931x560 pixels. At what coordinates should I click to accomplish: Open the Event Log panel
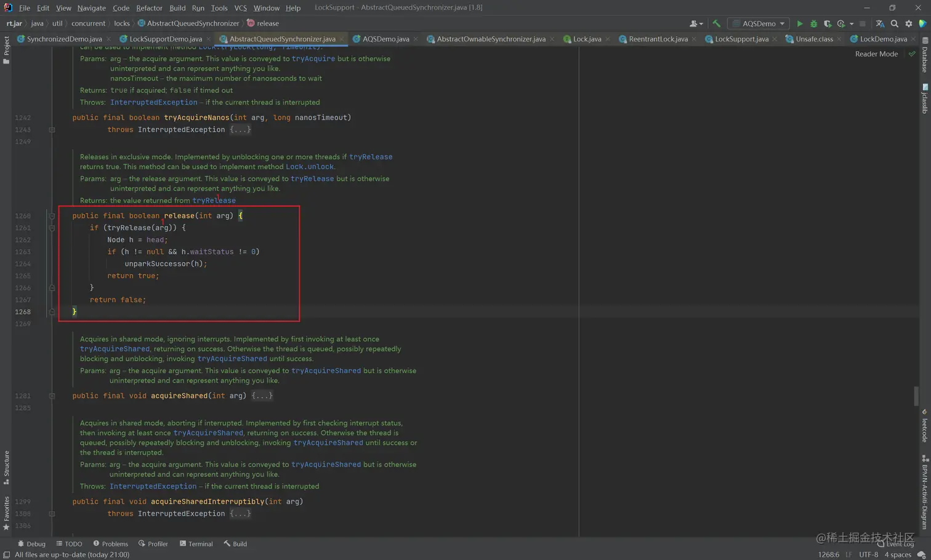click(x=895, y=544)
